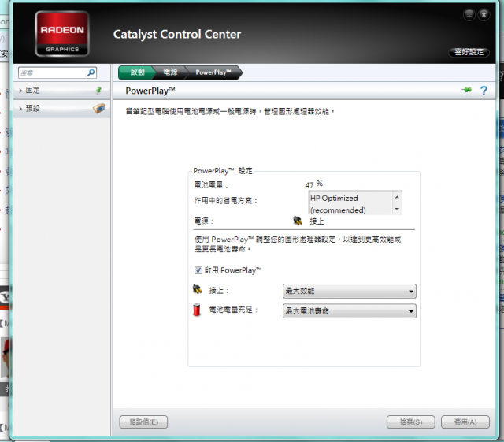
Task: Go to the 啟動 breadcrumb tab
Action: click(136, 72)
